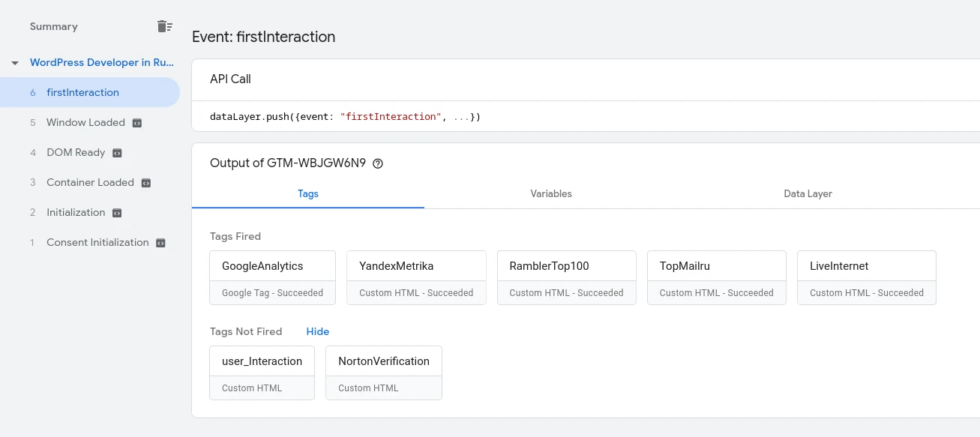Click the help icon beside GTM-WBJGW6N9
Image resolution: width=980 pixels, height=437 pixels.
(378, 163)
